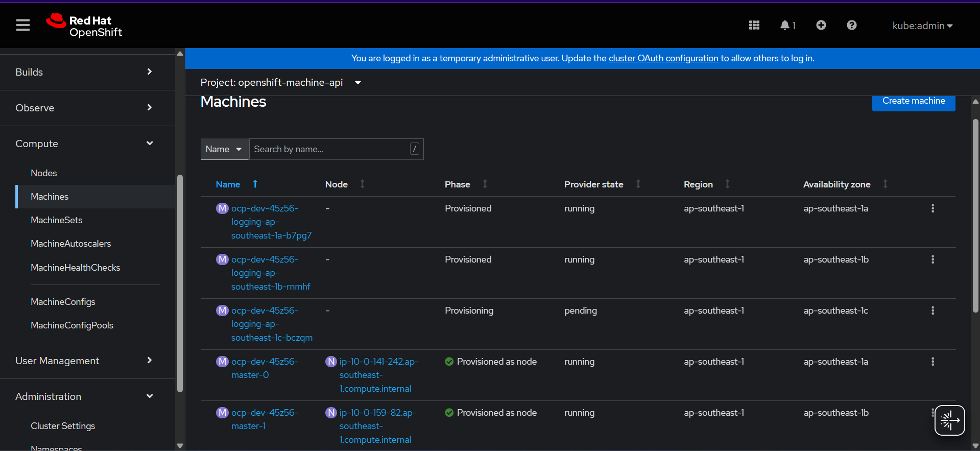Screen dimensions: 980x451
Task: Open the kube:admin user dropdown
Action: (922, 26)
